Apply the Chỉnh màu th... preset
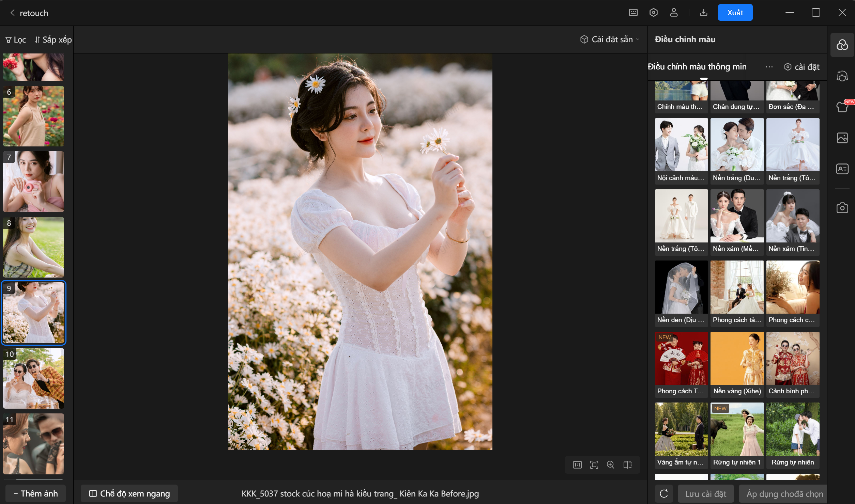This screenshot has width=855, height=504. 681,97
